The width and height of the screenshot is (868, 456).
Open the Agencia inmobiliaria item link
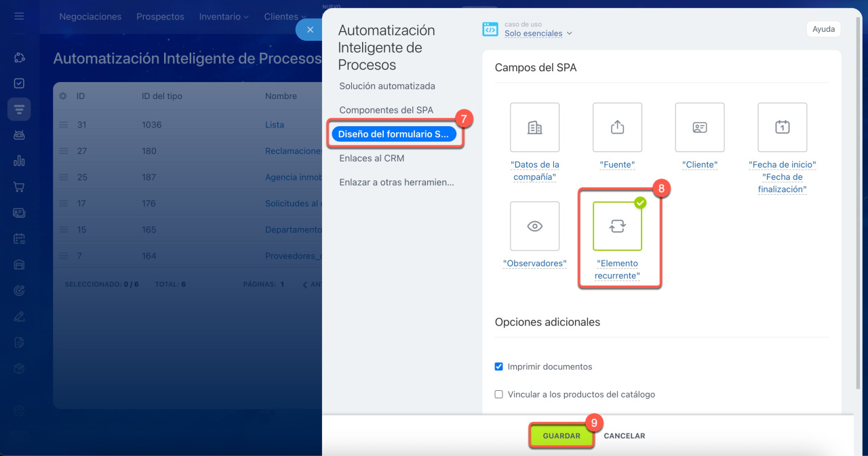pyautogui.click(x=294, y=177)
